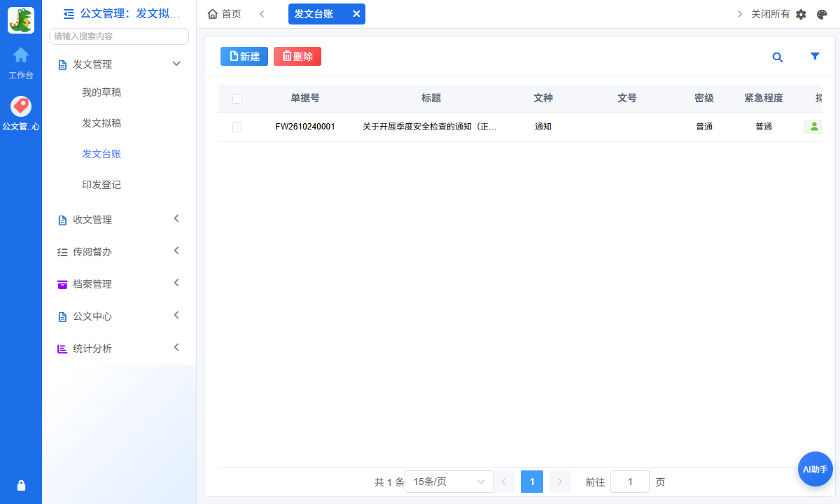Image resolution: width=840 pixels, height=504 pixels.
Task: Collapse the menu via the fold icon
Action: [x=69, y=13]
